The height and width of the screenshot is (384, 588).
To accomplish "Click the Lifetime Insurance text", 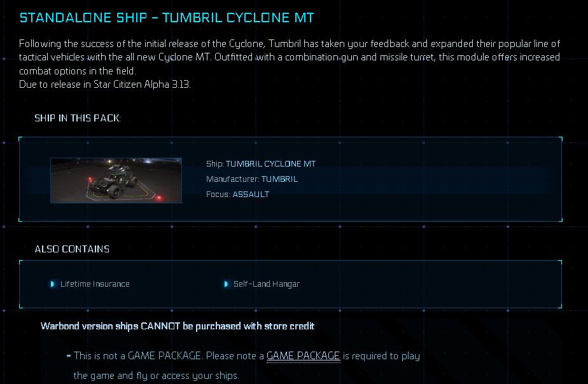I will click(95, 284).
